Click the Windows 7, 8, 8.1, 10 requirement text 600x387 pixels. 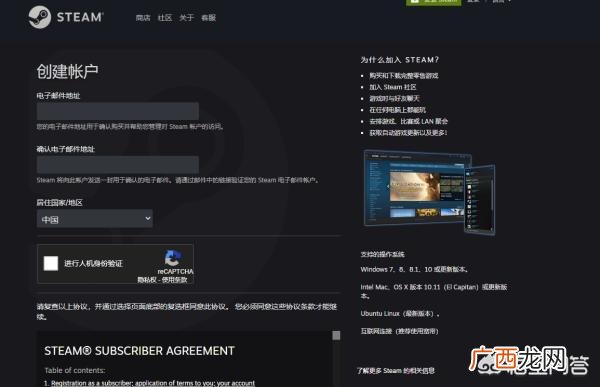click(x=414, y=269)
